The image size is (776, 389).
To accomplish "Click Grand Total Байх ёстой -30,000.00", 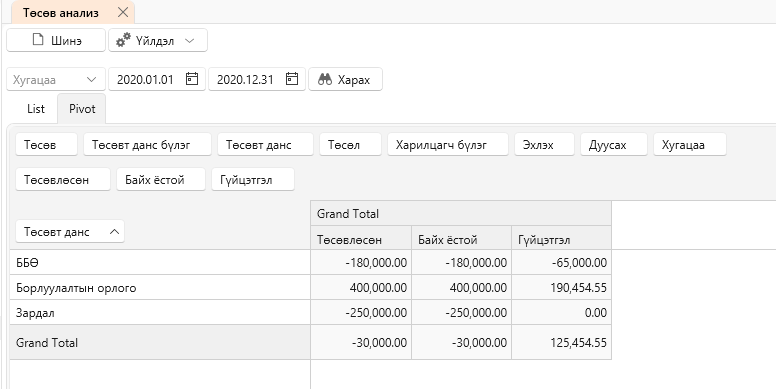I will tap(461, 342).
